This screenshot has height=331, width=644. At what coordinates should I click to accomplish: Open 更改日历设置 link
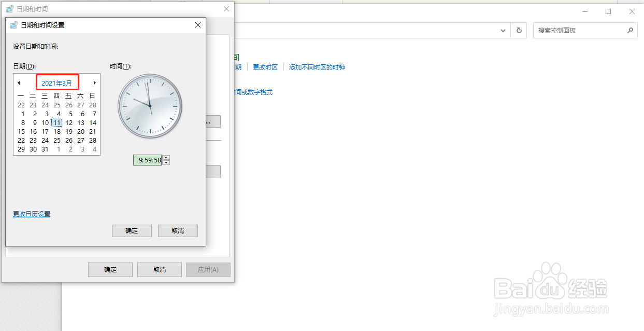coord(31,214)
